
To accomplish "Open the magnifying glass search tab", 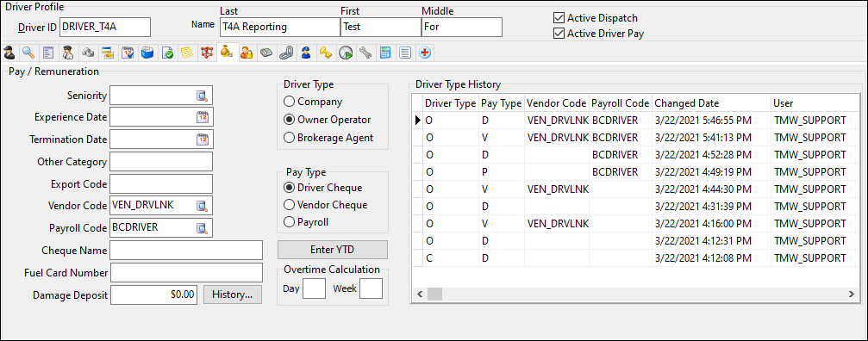I will (x=28, y=53).
